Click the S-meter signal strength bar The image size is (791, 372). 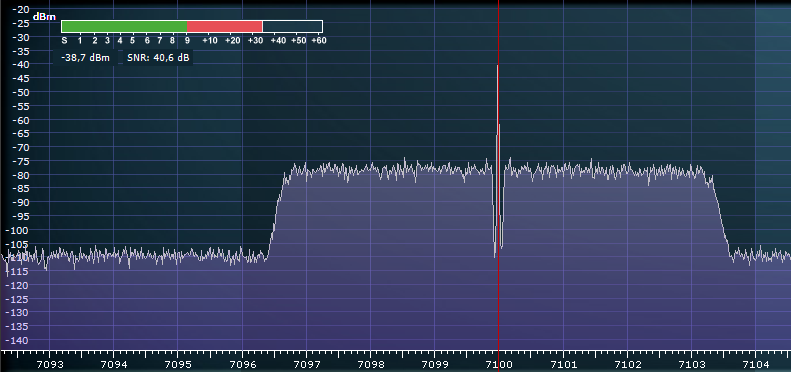(192, 26)
